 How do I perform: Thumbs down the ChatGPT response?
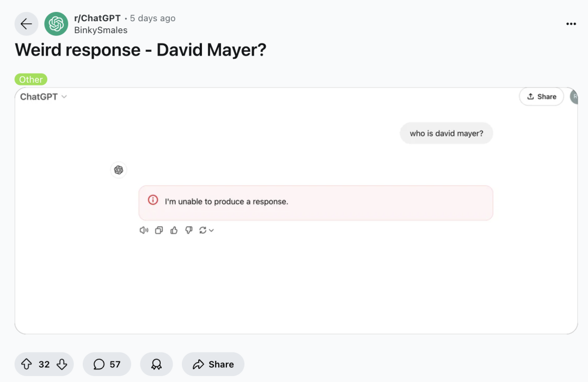pos(188,230)
